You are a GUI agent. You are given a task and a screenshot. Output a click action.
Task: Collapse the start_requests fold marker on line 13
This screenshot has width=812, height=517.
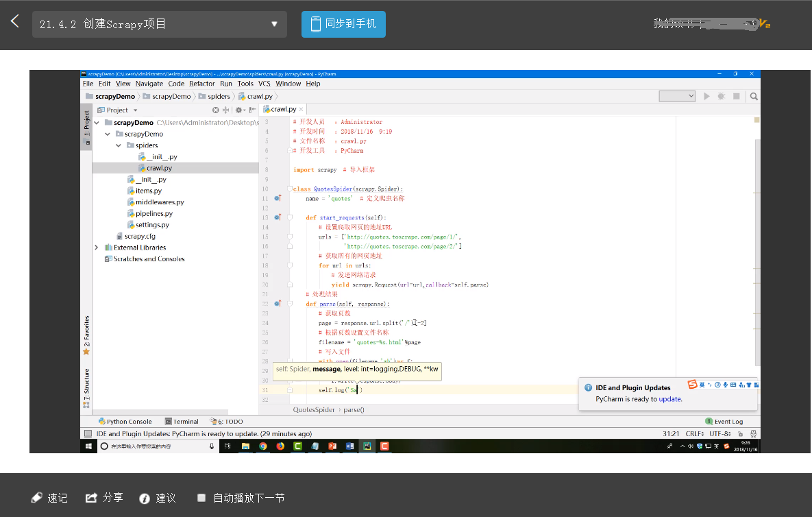pos(290,217)
